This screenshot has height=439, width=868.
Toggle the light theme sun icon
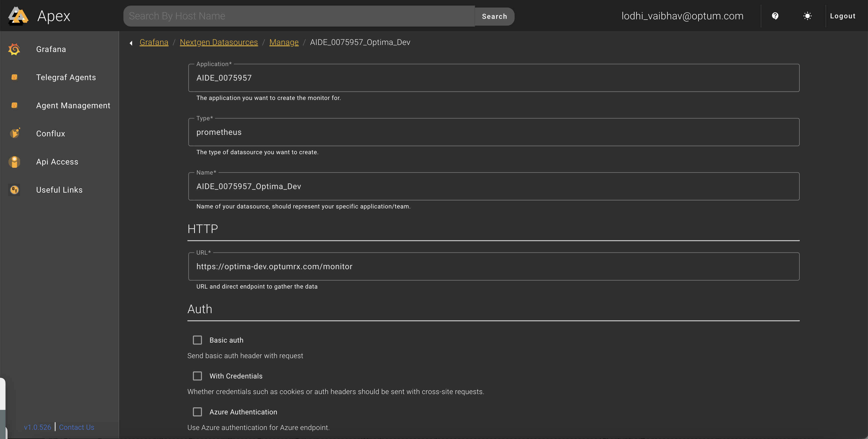807,16
